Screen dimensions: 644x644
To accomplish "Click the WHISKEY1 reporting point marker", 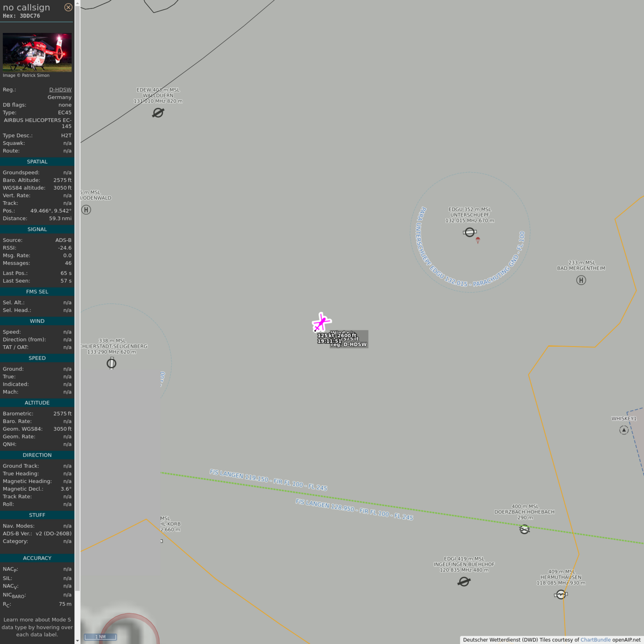I will (x=624, y=430).
